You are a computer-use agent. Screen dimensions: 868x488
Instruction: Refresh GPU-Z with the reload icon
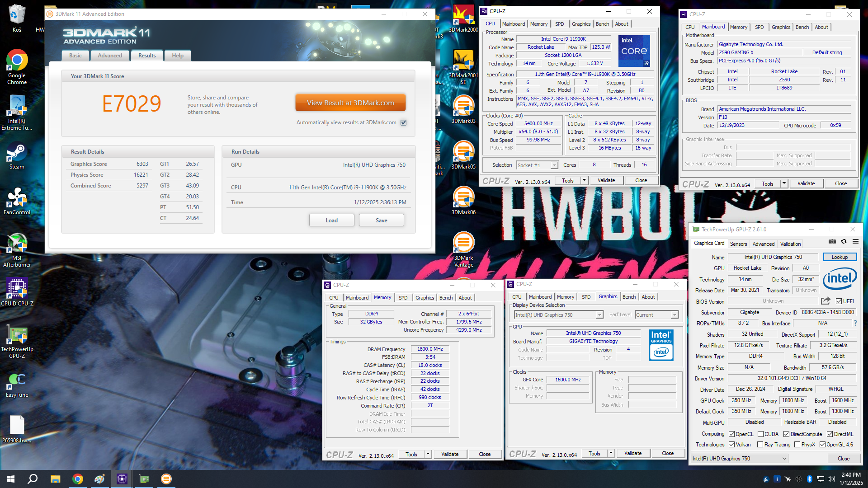coord(844,242)
